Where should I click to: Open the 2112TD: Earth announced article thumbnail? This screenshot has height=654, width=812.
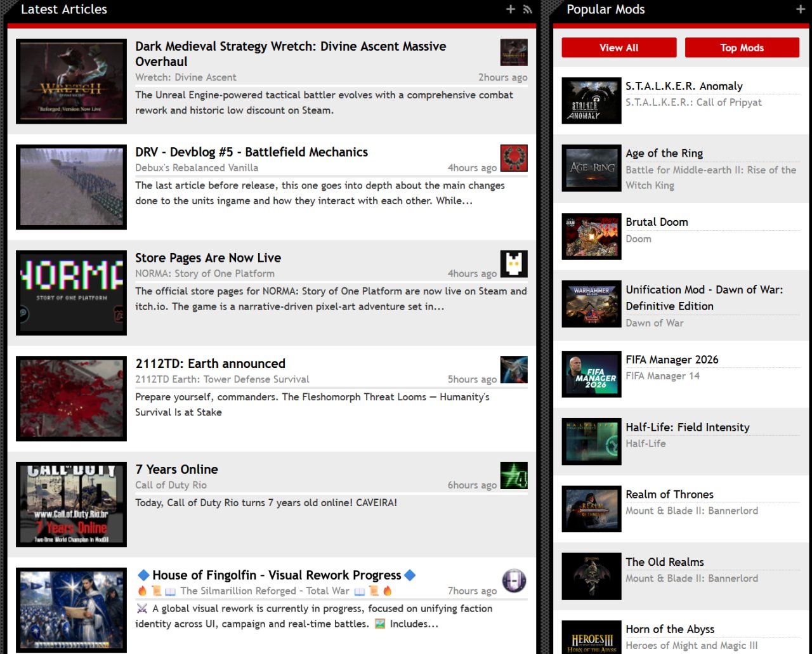71,399
